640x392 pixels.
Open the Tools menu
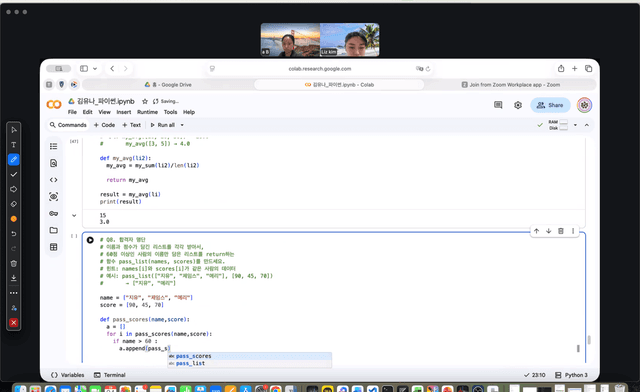coord(170,112)
